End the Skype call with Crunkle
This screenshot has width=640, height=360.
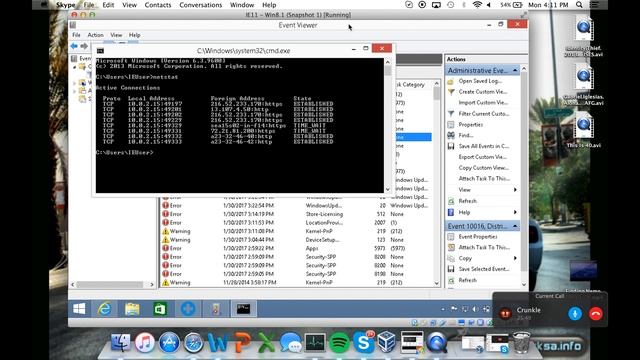point(596,314)
